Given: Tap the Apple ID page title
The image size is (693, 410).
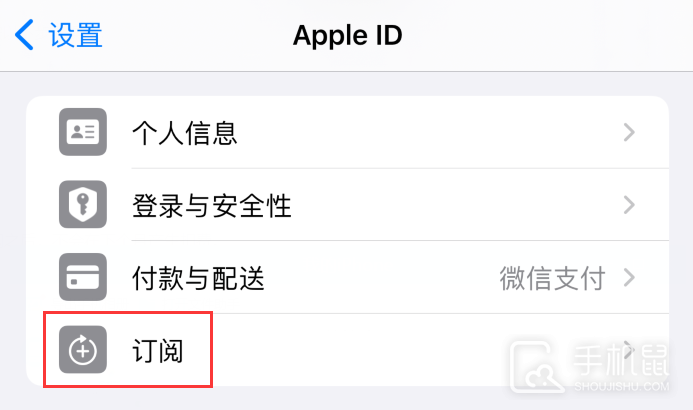Looking at the screenshot, I should pyautogui.click(x=347, y=35).
